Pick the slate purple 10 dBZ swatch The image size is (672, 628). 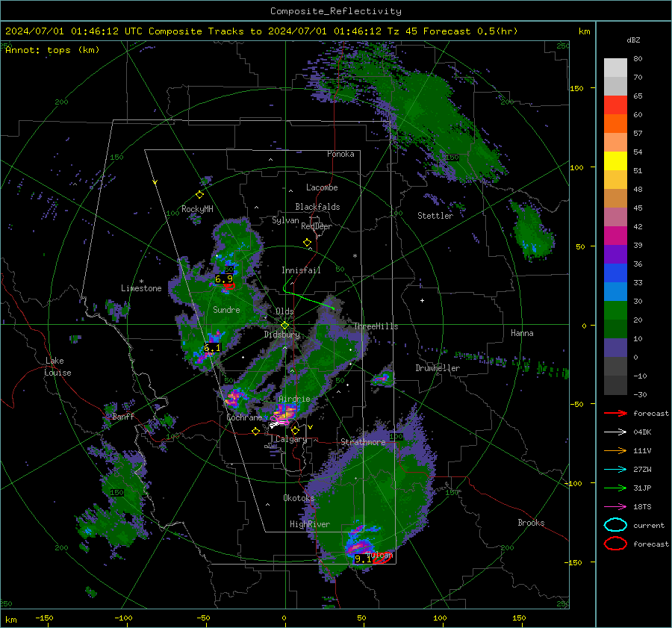coord(615,348)
